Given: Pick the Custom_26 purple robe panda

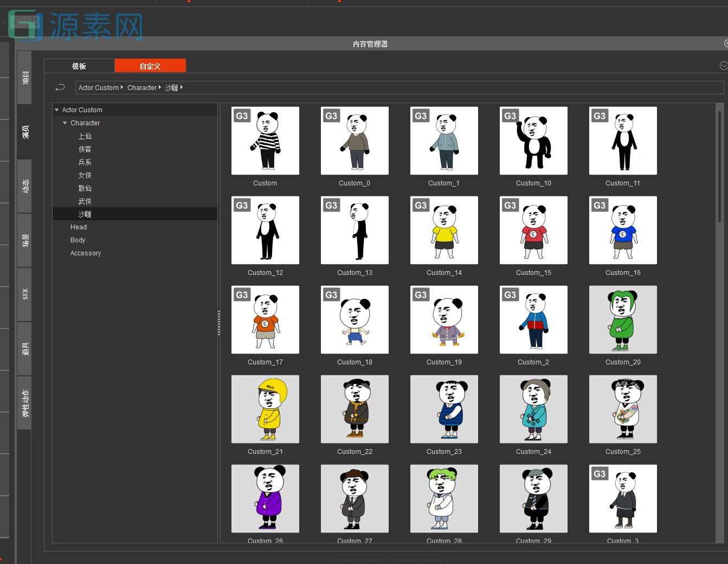Looking at the screenshot, I should point(265,498).
